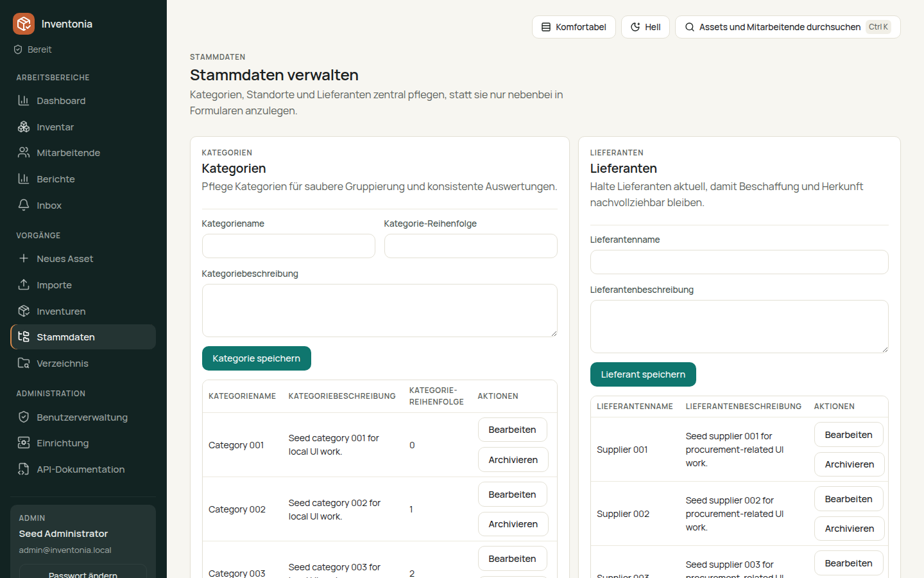Screen dimensions: 924x578
Task: Go to Inventar section
Action: [x=83, y=127]
